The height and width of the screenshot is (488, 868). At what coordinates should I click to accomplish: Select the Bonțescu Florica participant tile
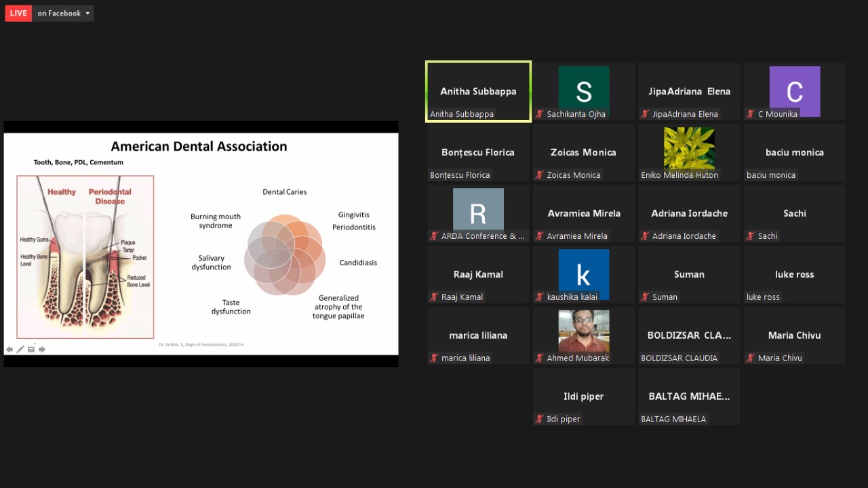pyautogui.click(x=478, y=153)
